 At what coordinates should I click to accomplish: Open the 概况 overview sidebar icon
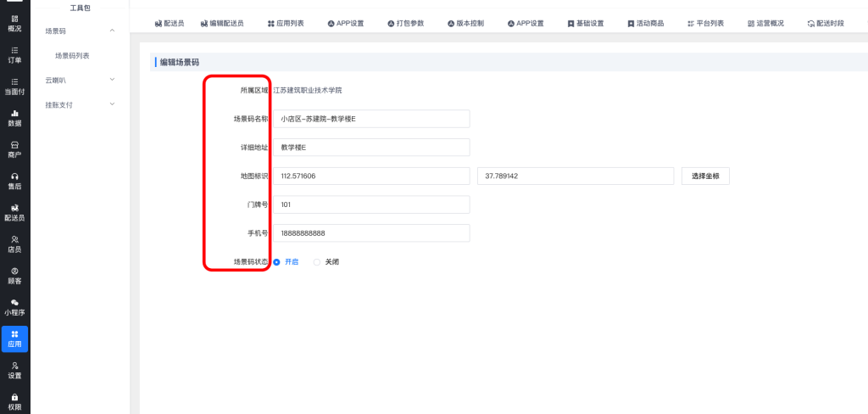point(14,23)
